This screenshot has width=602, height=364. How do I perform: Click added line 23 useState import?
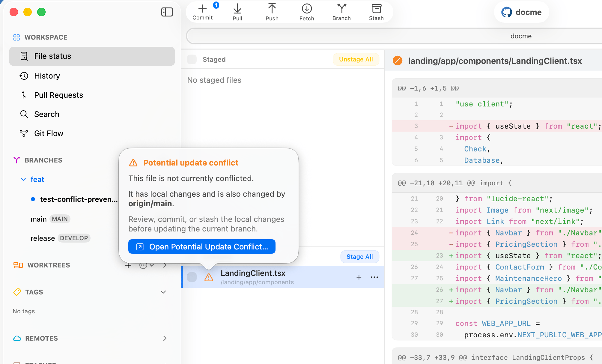tap(497, 255)
